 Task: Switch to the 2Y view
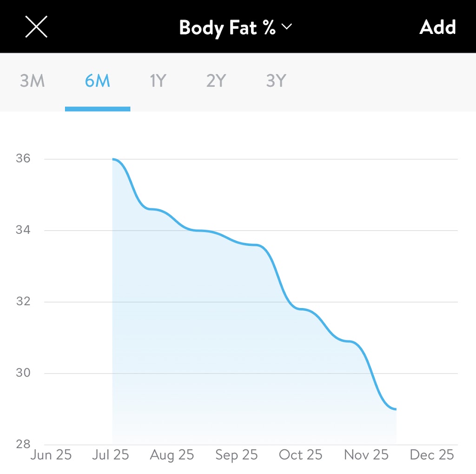[x=216, y=81]
